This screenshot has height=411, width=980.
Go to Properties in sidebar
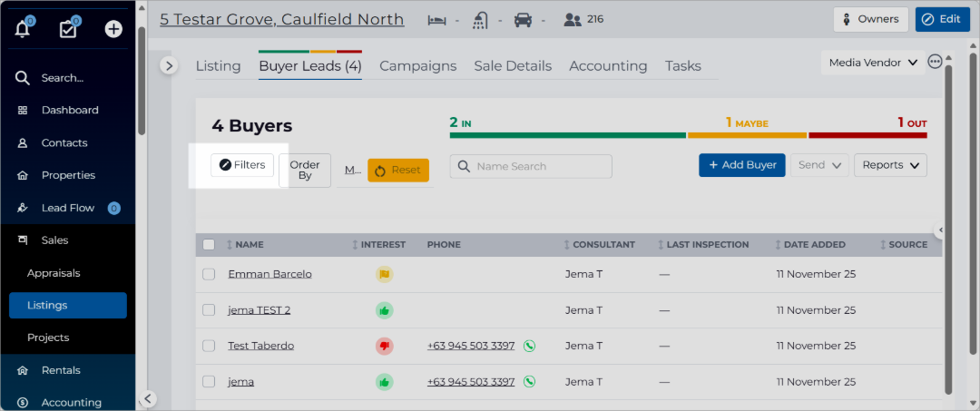click(x=67, y=175)
